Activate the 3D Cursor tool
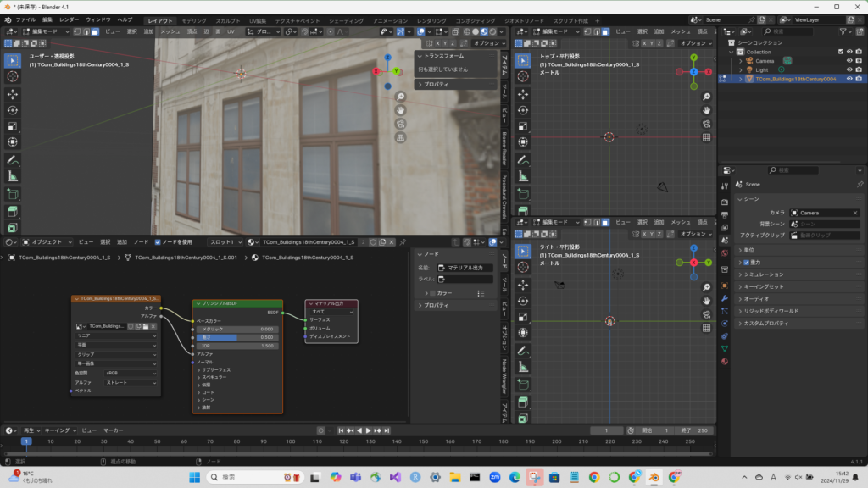This screenshot has height=488, width=868. pyautogui.click(x=13, y=76)
